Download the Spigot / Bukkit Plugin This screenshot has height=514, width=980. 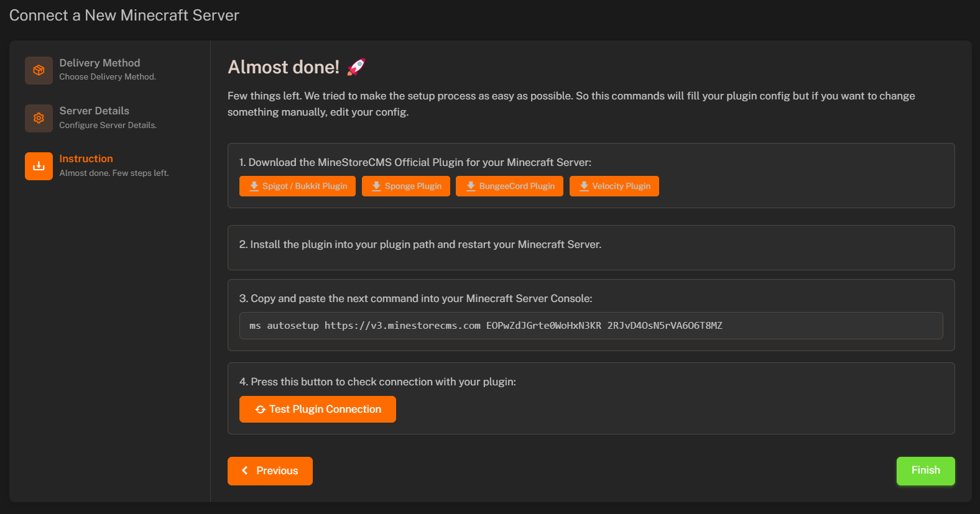[x=297, y=186]
